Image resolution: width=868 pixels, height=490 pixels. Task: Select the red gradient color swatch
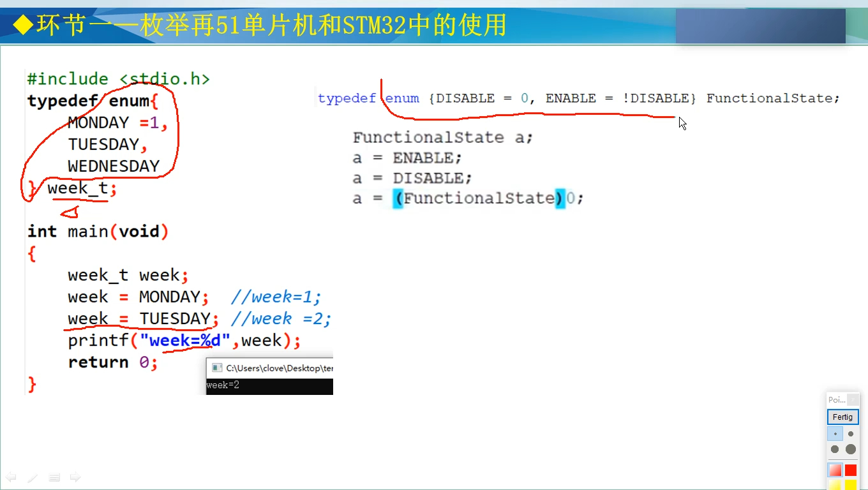[835, 470]
